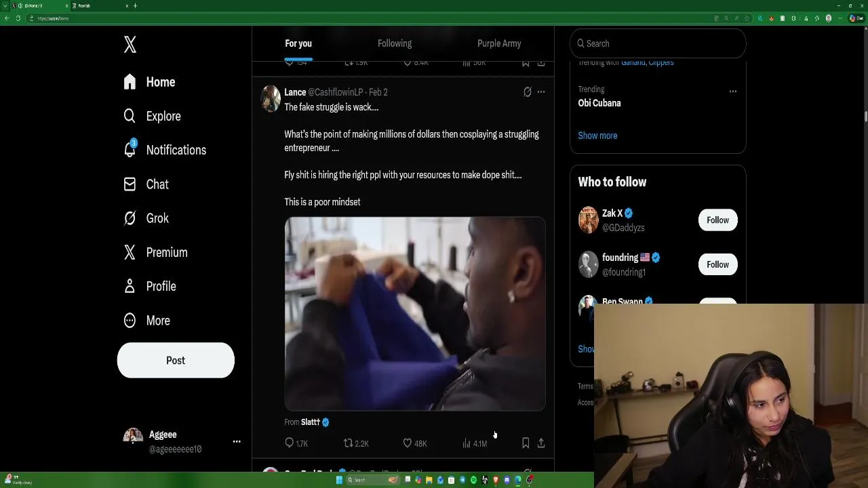Open Lance's display name link
The width and height of the screenshot is (868, 488).
tap(295, 92)
